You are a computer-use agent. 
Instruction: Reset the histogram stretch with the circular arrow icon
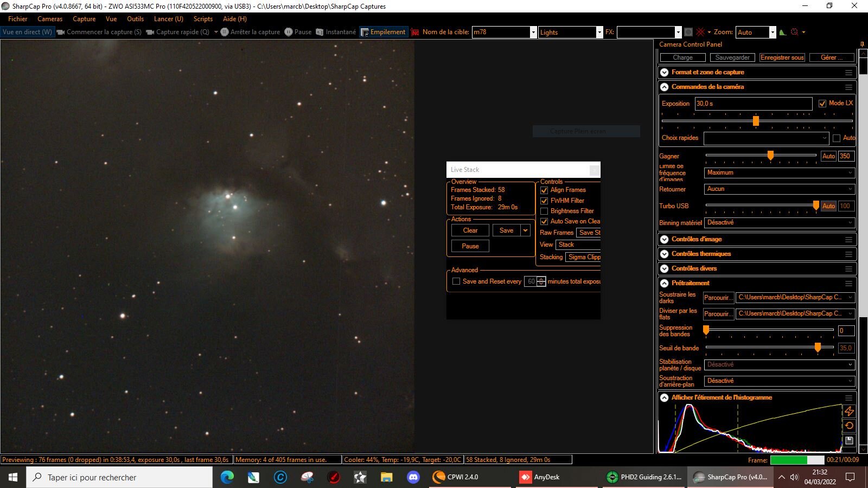coord(849,426)
